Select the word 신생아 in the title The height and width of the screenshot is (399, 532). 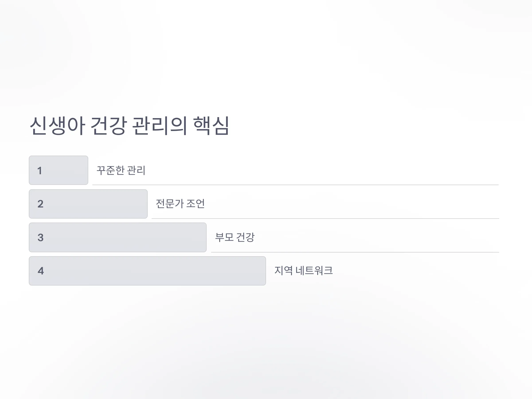[x=57, y=125]
